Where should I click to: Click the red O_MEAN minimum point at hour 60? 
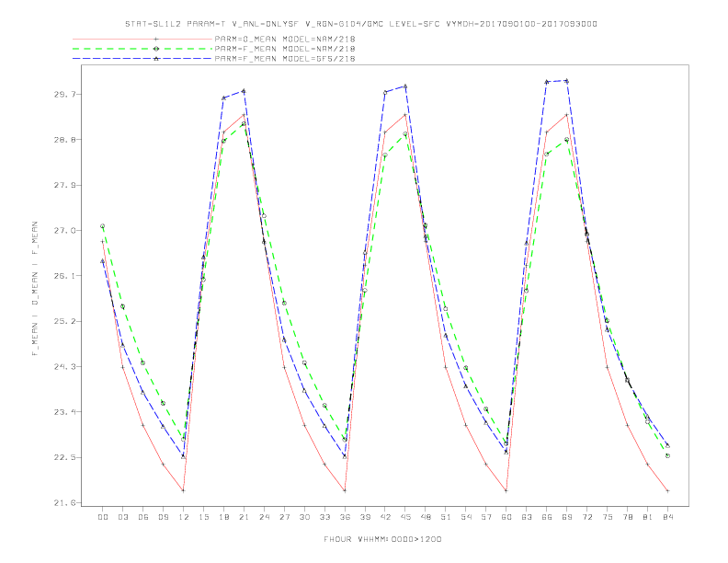click(x=506, y=490)
